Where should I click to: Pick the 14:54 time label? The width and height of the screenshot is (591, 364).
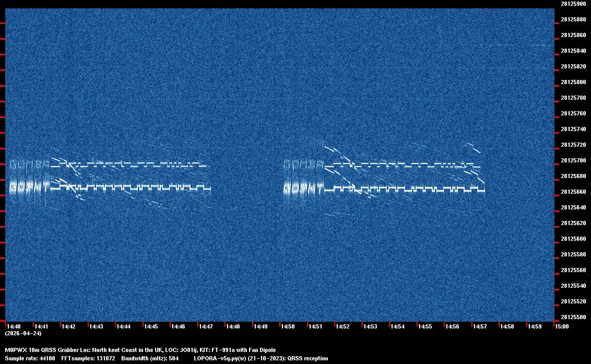pyautogui.click(x=398, y=326)
